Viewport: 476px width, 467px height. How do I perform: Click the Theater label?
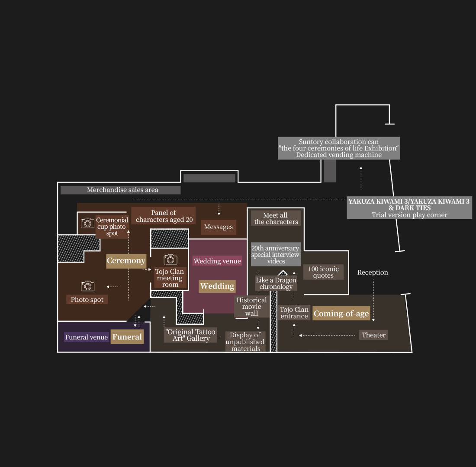pyautogui.click(x=373, y=335)
